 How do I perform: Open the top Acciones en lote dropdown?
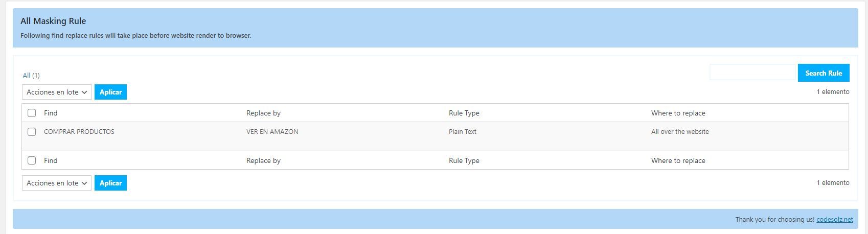click(57, 92)
